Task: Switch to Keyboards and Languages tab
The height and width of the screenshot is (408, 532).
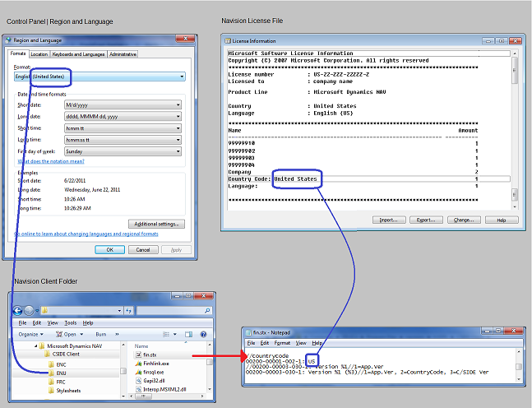Action: (78, 54)
